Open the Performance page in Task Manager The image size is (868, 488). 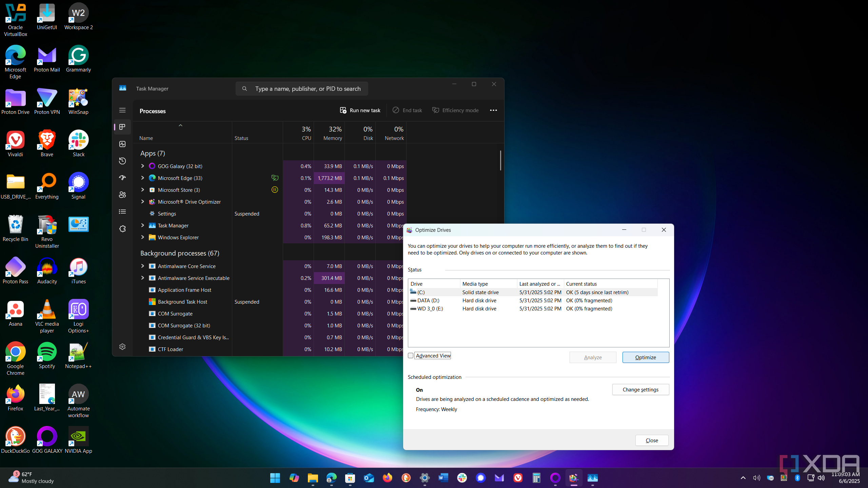pyautogui.click(x=122, y=144)
